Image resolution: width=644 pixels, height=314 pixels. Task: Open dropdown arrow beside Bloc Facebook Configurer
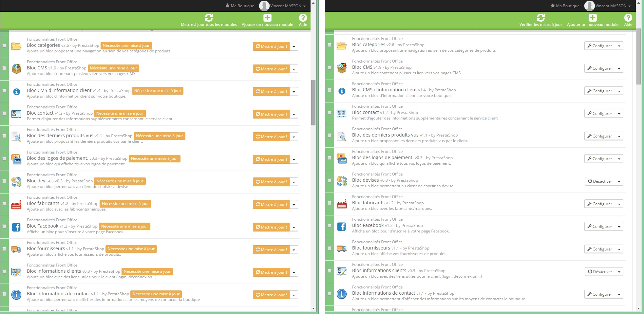point(619,227)
